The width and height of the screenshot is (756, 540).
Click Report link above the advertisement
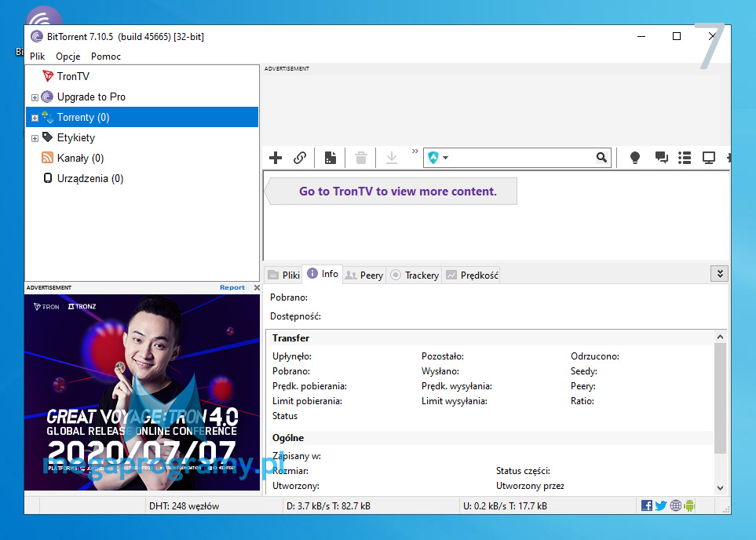click(x=232, y=287)
